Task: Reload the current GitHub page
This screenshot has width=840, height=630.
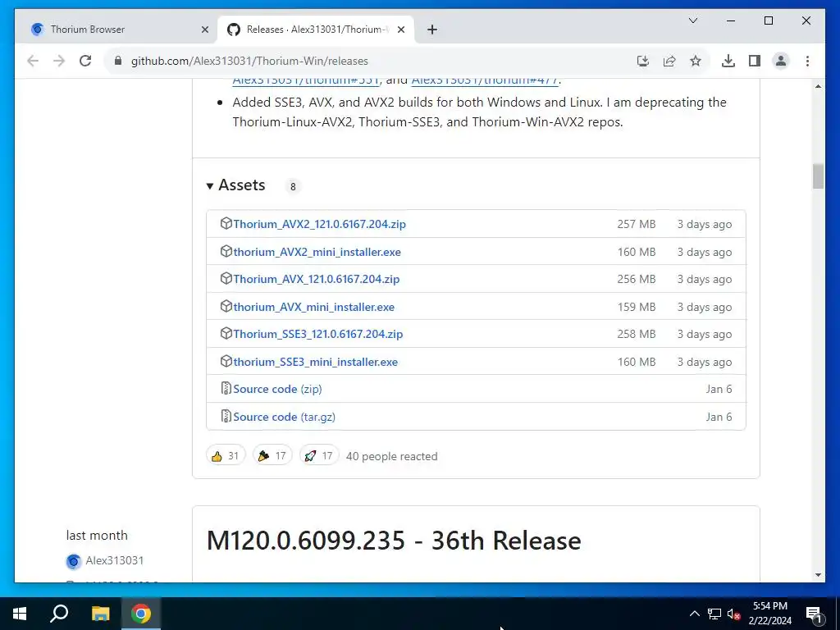Action: coord(85,61)
